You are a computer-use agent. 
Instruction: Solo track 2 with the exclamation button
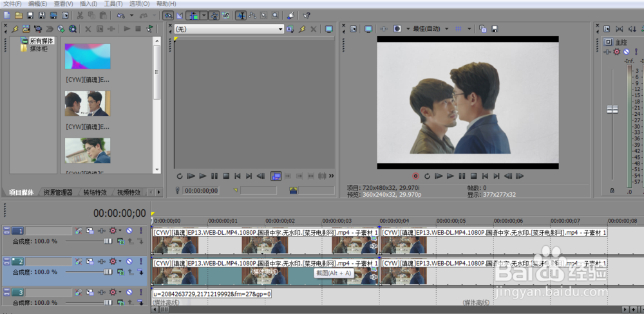(x=140, y=261)
